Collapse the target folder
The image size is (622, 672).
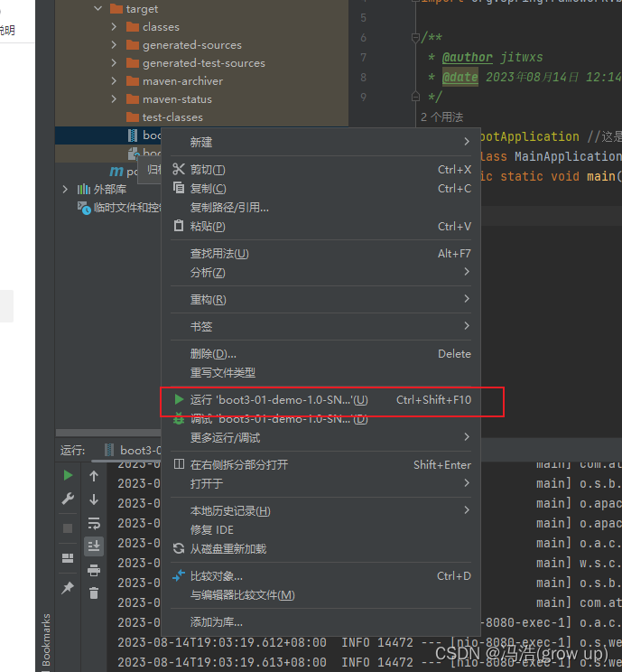click(x=98, y=8)
